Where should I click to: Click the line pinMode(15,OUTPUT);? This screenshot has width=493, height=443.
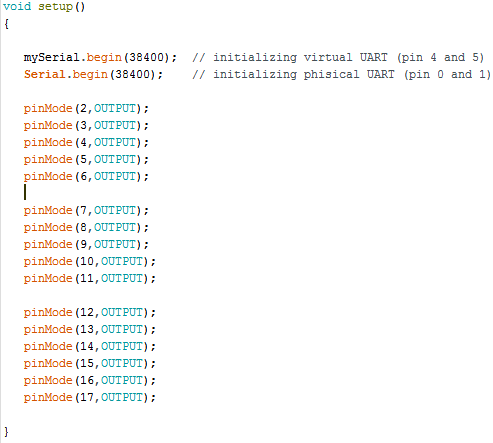pos(90,363)
